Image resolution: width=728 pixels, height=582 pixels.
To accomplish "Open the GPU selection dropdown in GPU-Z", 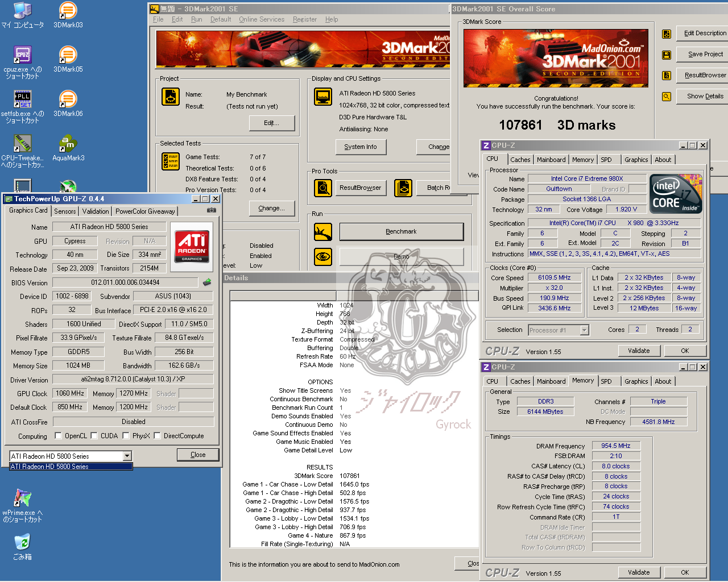I will click(x=127, y=456).
